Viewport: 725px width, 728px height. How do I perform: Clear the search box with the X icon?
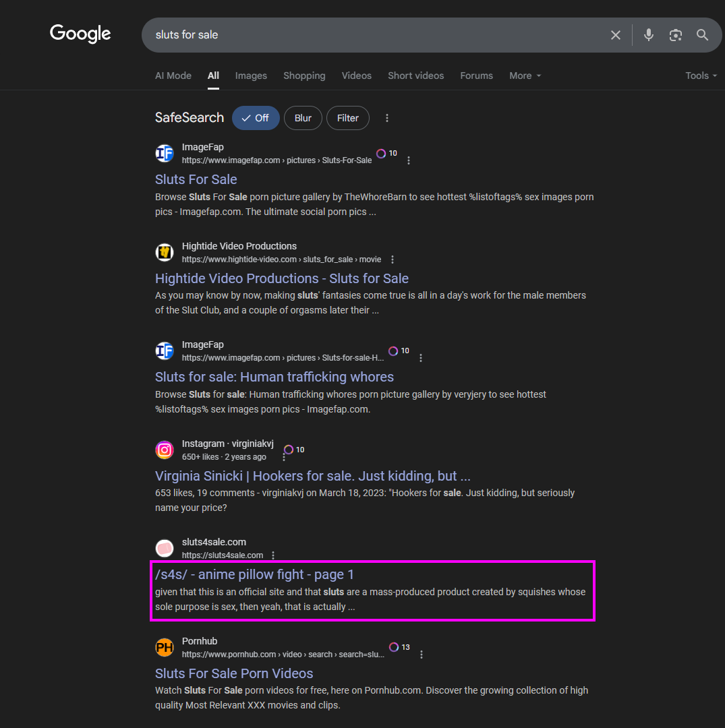click(615, 35)
